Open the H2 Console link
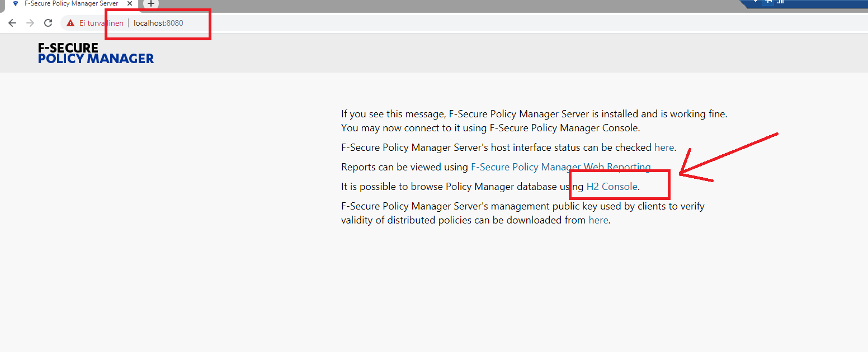Viewport: 868px width, 352px height. (x=612, y=187)
